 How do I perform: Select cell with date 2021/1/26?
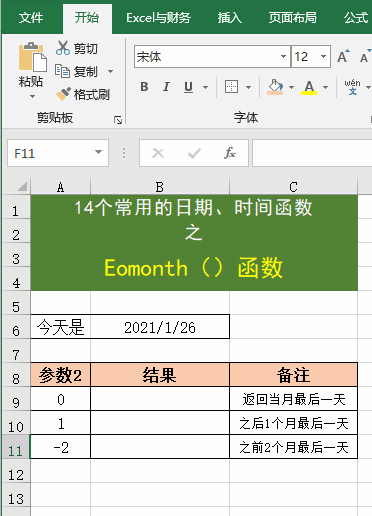(160, 327)
